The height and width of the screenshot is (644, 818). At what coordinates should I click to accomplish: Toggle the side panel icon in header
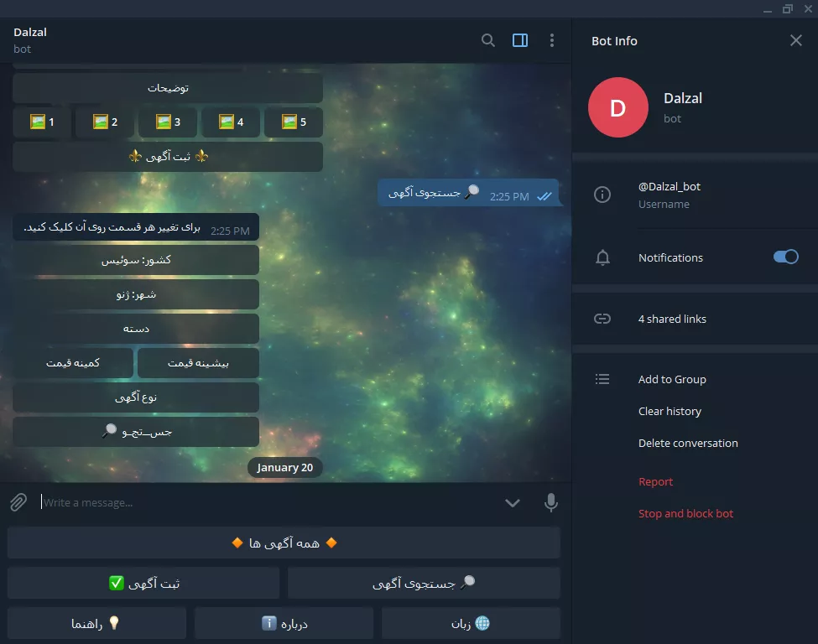pyautogui.click(x=520, y=40)
